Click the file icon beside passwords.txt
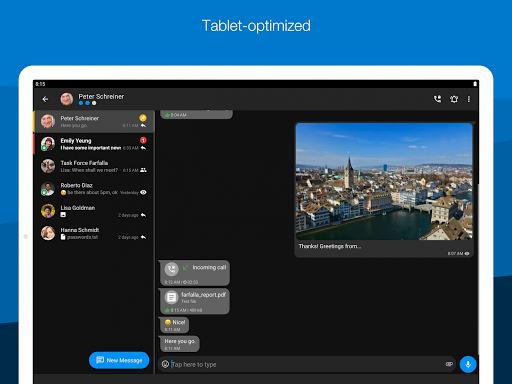Viewport: 512px width, 384px height. (x=63, y=237)
